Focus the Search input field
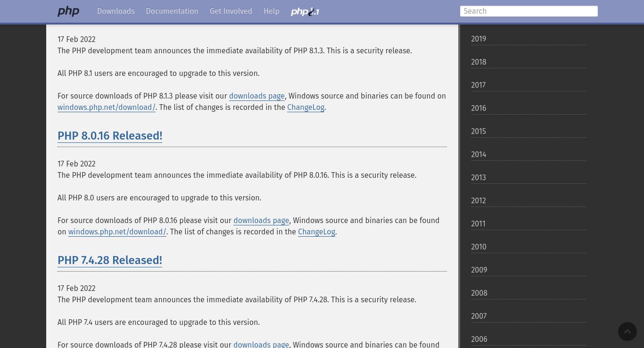This screenshot has width=644, height=348. tap(529, 11)
